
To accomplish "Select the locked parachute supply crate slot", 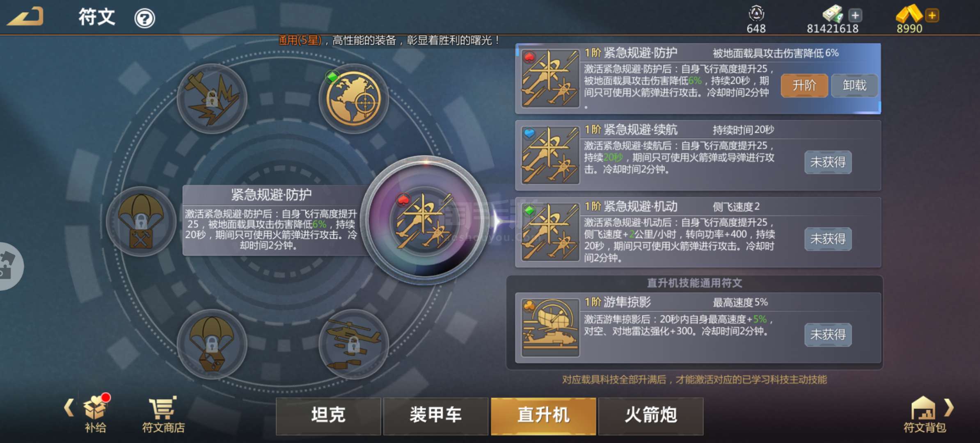I will pos(141,221).
